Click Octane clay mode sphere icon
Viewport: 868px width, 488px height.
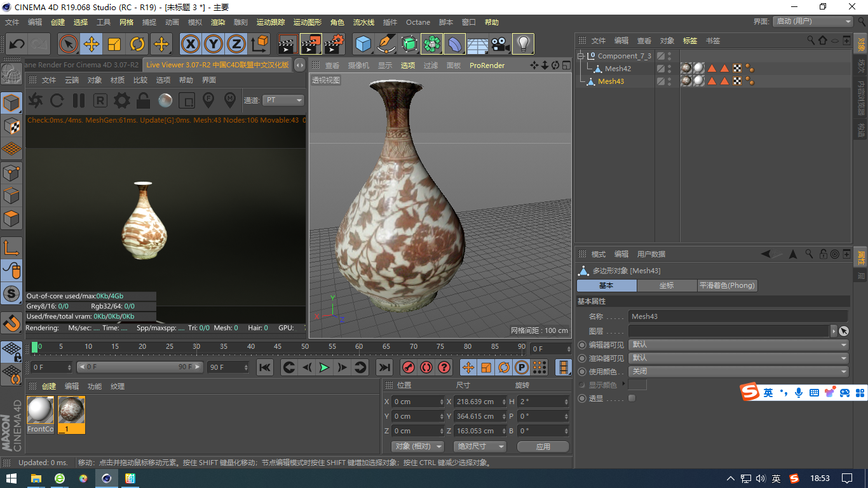[165, 100]
